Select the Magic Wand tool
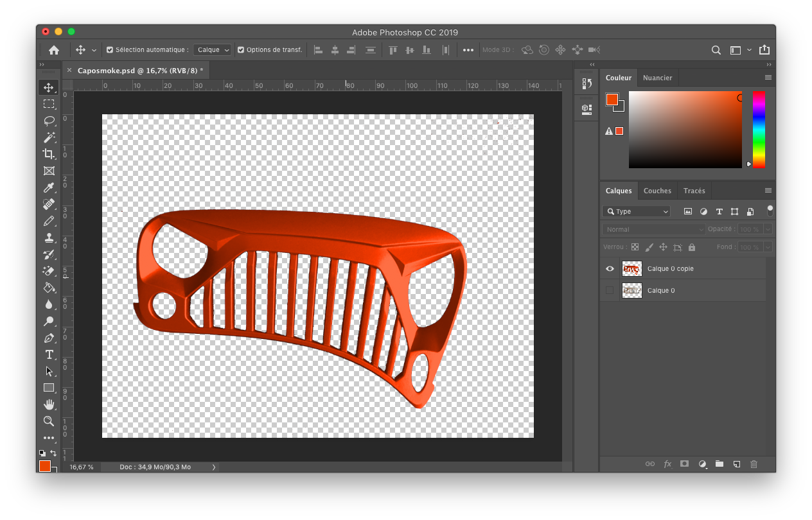 pos(49,137)
